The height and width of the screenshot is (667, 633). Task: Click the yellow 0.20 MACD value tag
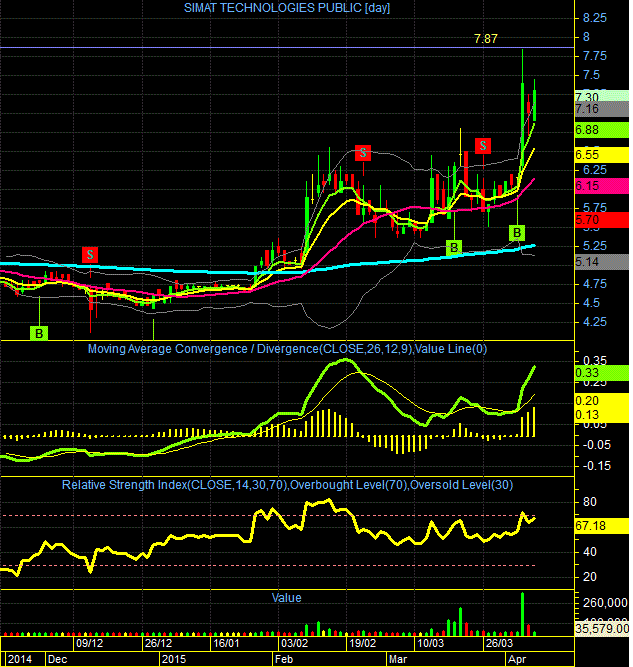pos(602,401)
